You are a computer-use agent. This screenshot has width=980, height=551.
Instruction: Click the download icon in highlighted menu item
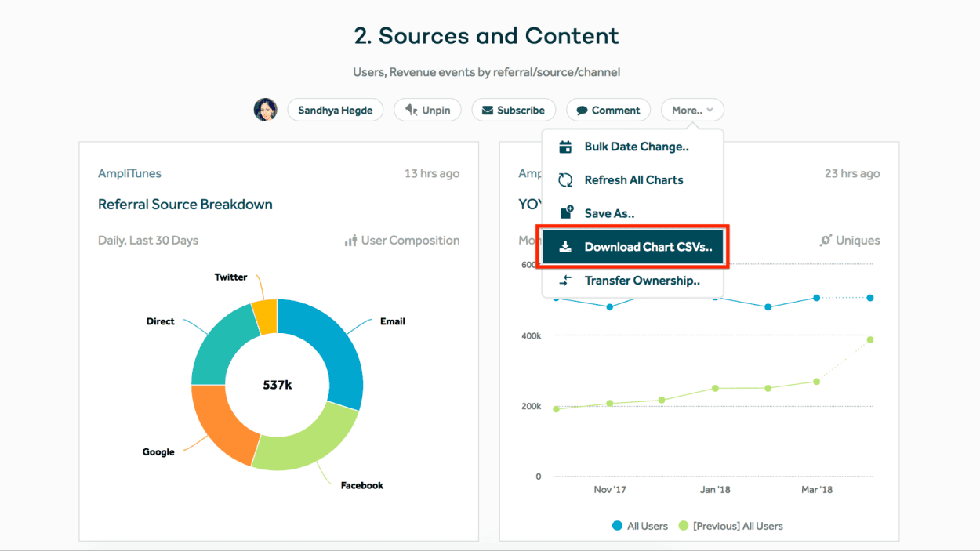(x=565, y=247)
